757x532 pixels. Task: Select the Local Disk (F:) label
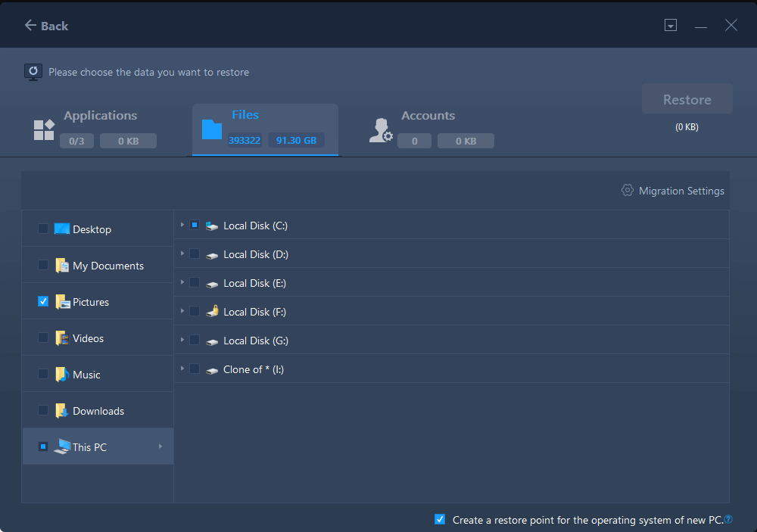pos(255,312)
